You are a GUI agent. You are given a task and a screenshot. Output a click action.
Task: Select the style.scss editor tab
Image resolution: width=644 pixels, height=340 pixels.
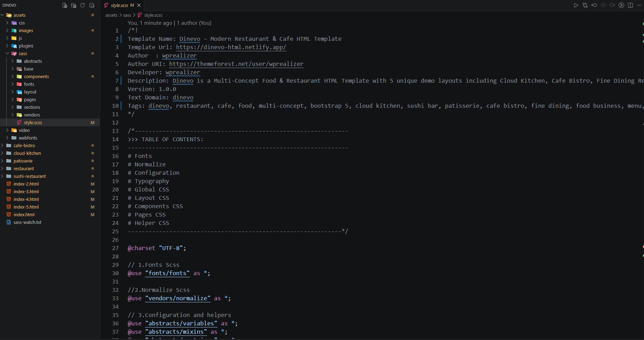coord(122,5)
